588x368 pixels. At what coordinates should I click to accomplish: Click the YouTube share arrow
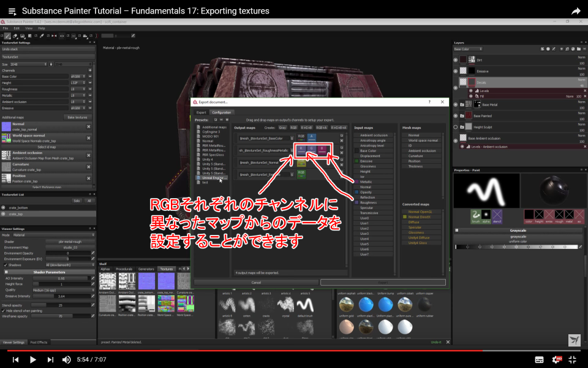(576, 11)
